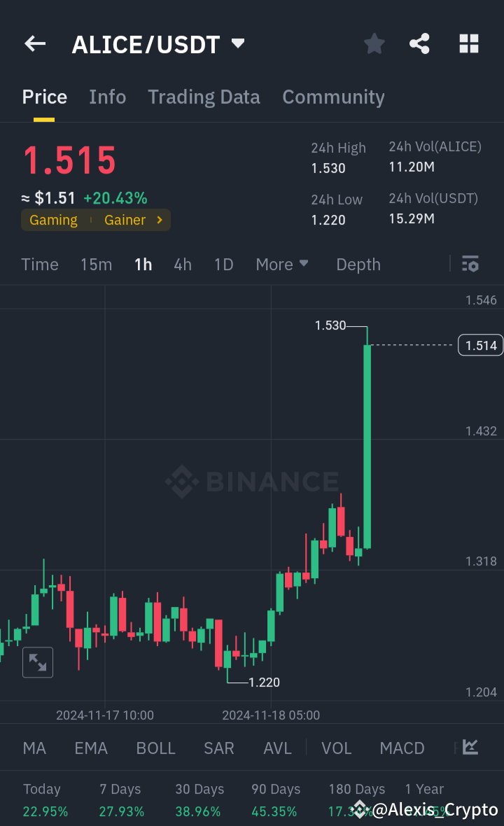
Task: Expand the More timeframe dropdown
Action: 282,264
